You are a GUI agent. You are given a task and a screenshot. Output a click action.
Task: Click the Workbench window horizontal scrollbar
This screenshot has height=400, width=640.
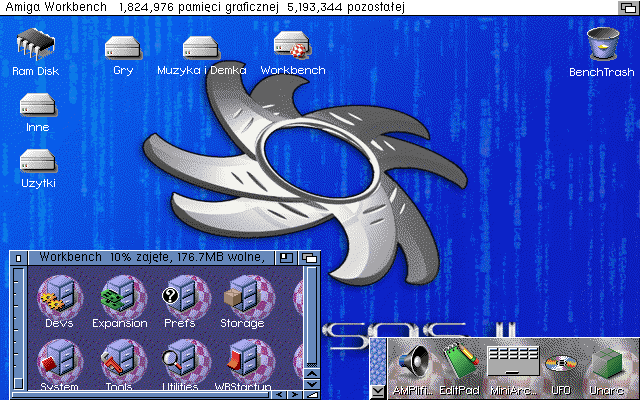click(x=140, y=395)
